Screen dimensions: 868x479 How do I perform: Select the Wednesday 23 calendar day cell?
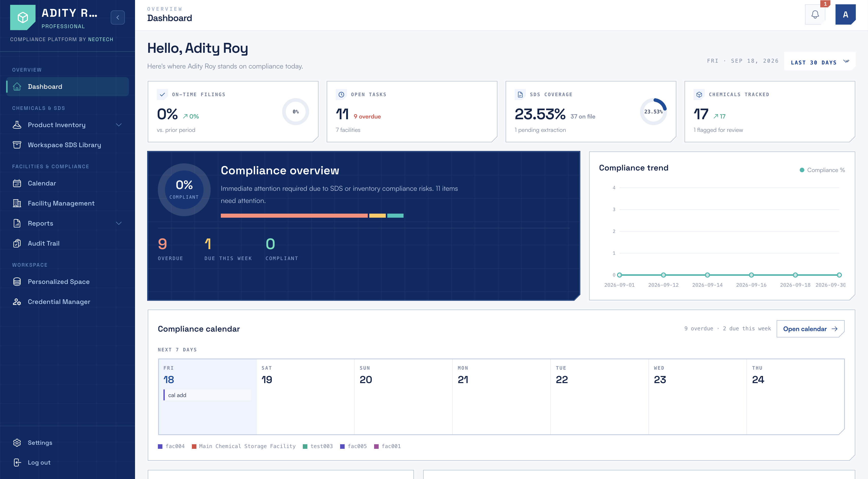point(697,397)
